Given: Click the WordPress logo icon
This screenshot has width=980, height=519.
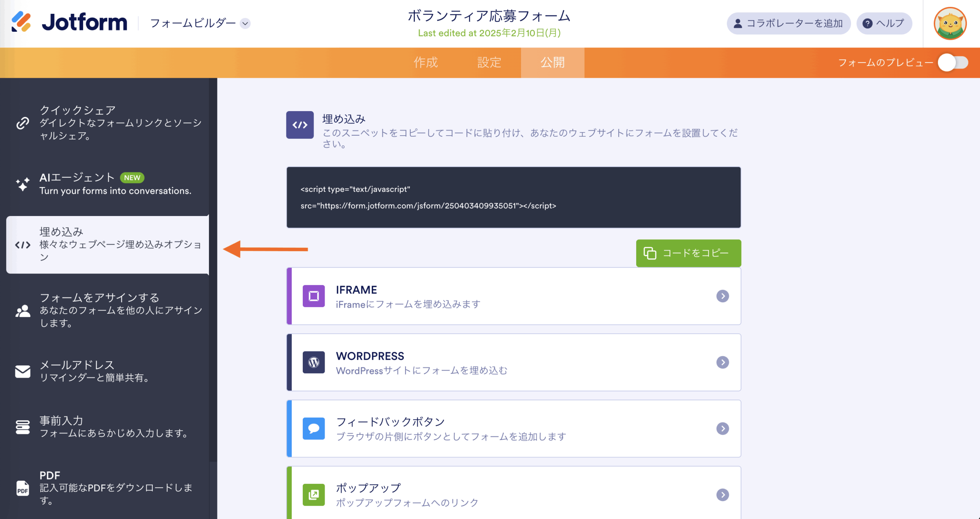Looking at the screenshot, I should 314,362.
